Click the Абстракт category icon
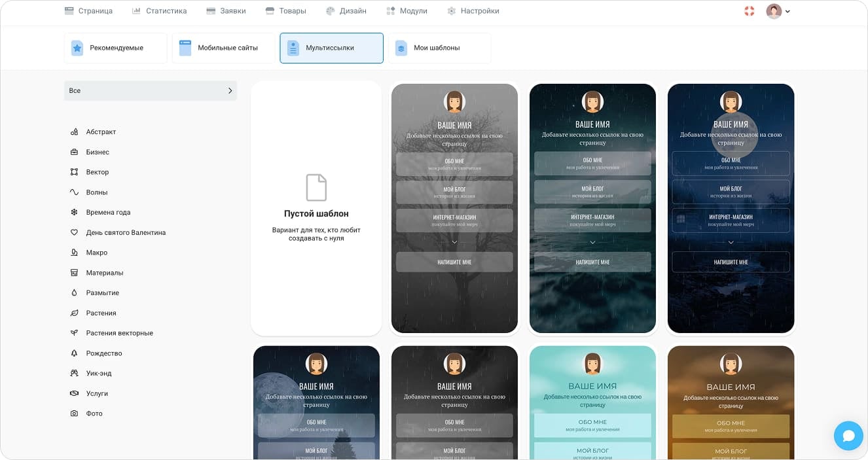Screen dimensions: 868x460 point(74,132)
